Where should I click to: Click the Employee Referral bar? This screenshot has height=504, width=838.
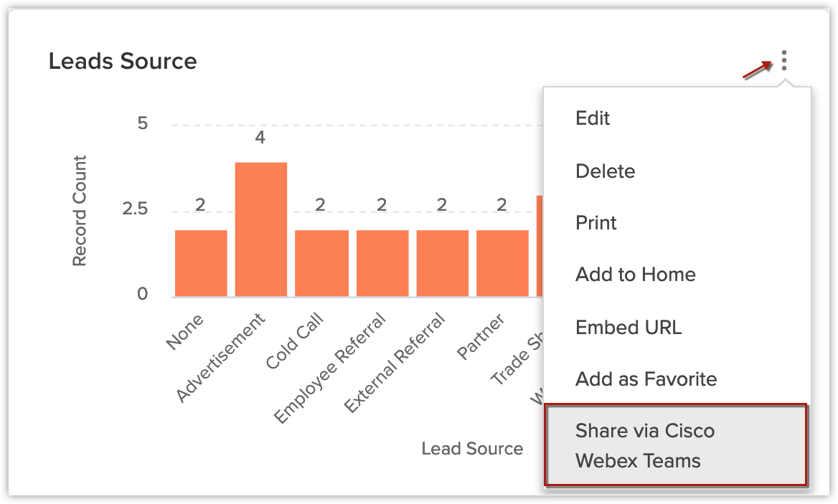pos(382,263)
